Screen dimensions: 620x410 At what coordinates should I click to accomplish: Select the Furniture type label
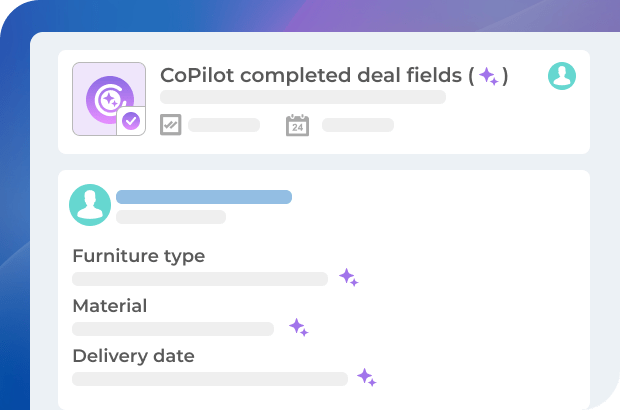click(x=139, y=256)
